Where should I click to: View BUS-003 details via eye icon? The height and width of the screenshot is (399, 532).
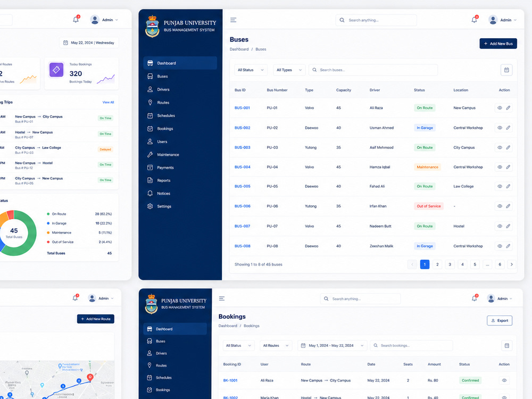500,147
